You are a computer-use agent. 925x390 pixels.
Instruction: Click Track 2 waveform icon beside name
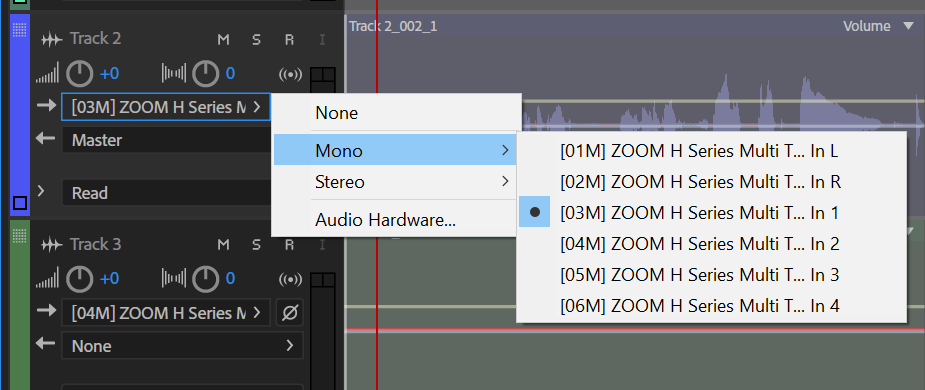(x=52, y=40)
